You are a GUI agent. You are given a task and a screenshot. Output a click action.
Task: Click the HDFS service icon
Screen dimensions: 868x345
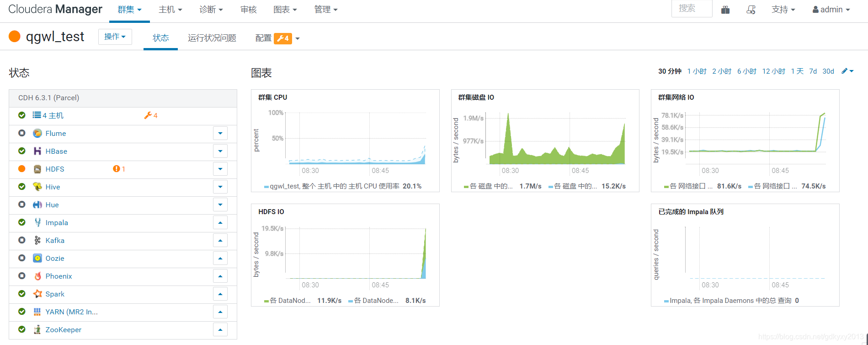coord(37,169)
